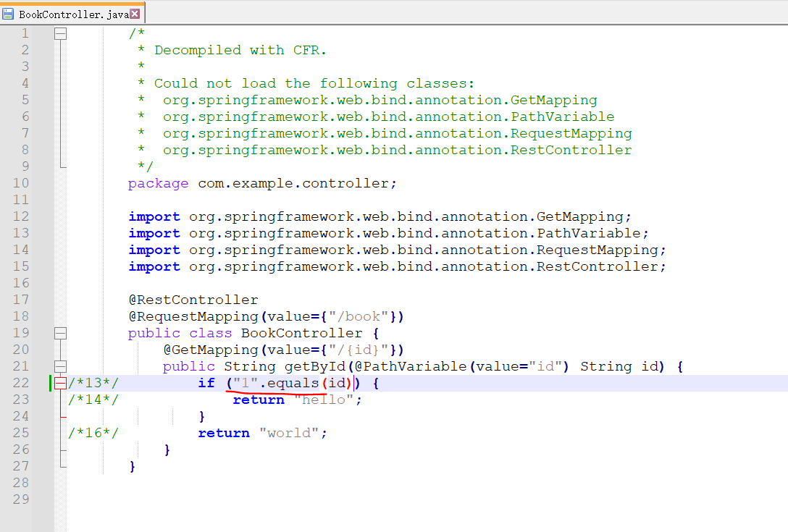Click the '.equals' call on line 22

[289, 383]
